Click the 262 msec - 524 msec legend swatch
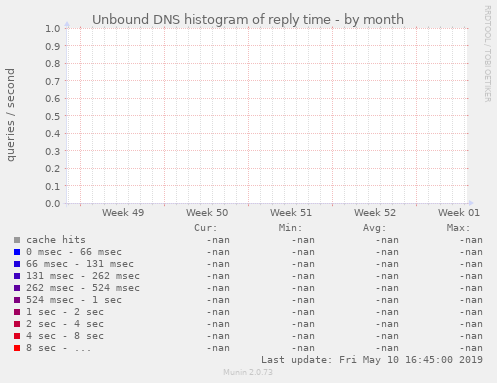 [x=17, y=288]
